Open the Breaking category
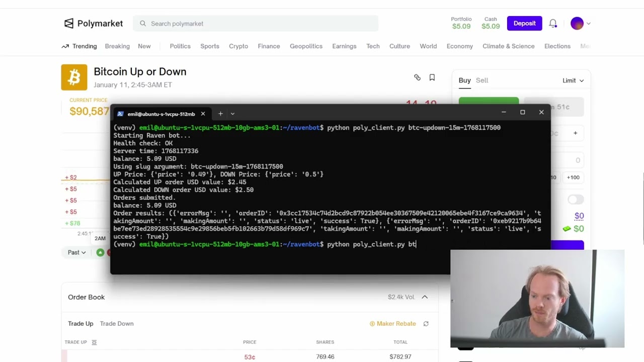644x362 pixels. pyautogui.click(x=117, y=46)
